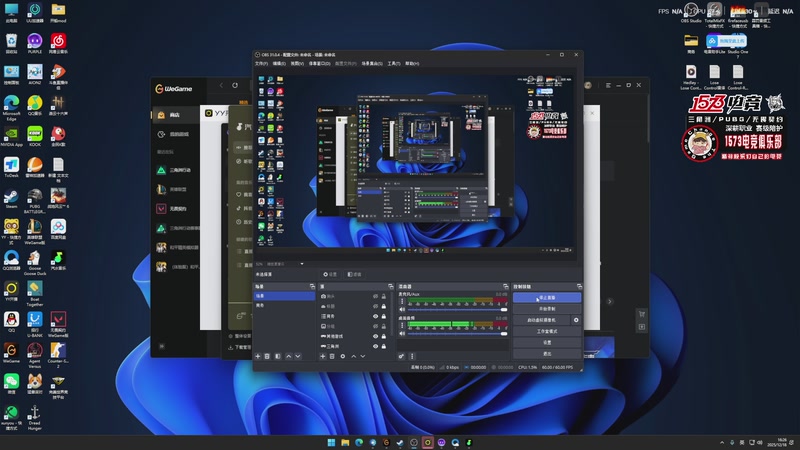Open advanced audio properties gears in mixer

point(402,356)
